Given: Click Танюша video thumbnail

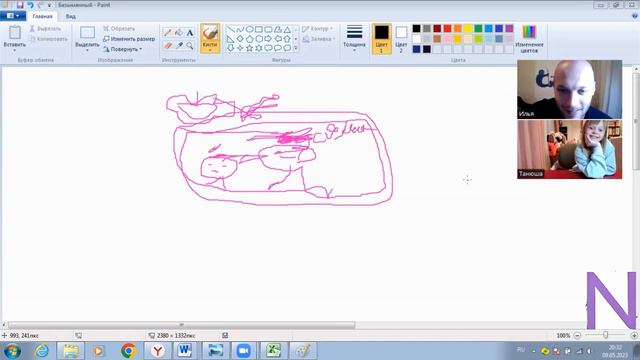Looking at the screenshot, I should [x=569, y=149].
